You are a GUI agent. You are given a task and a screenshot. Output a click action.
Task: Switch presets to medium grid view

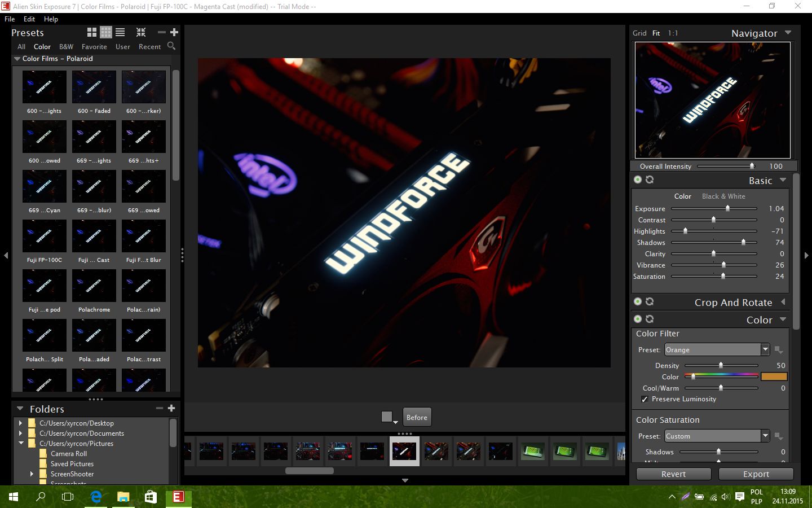pyautogui.click(x=106, y=32)
